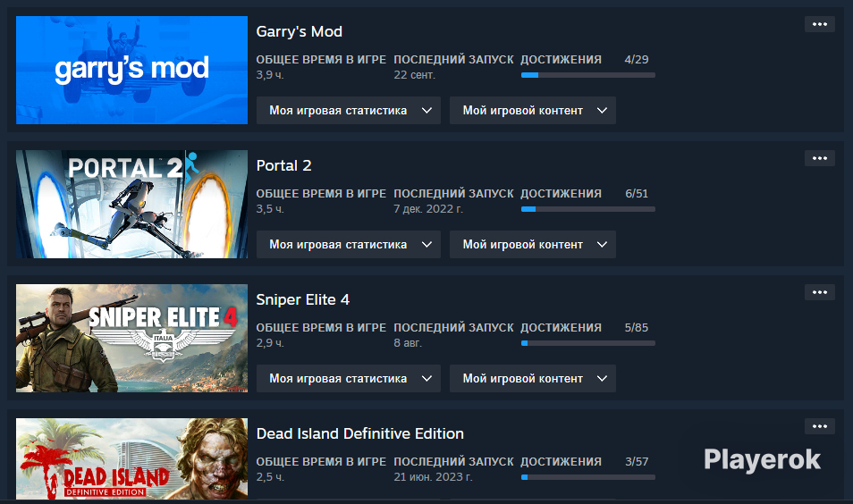Viewport: 853px width, 504px height.
Task: Open the Dead Island Definitive Edition title
Action: click(x=360, y=433)
